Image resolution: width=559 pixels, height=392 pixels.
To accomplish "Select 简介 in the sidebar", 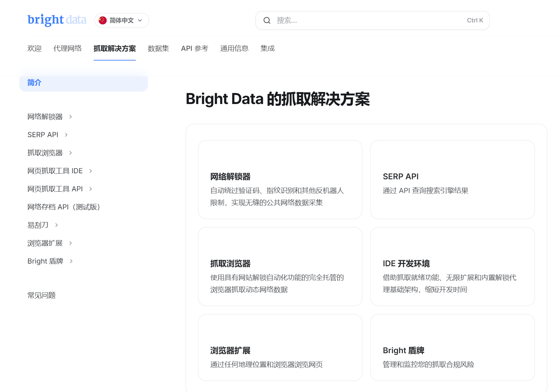I will tap(84, 83).
